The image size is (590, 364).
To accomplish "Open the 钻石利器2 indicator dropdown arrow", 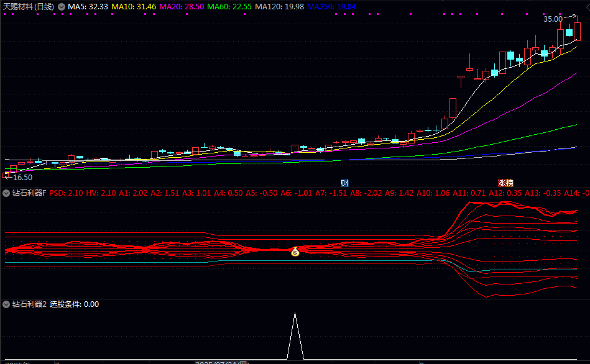I will [6, 304].
